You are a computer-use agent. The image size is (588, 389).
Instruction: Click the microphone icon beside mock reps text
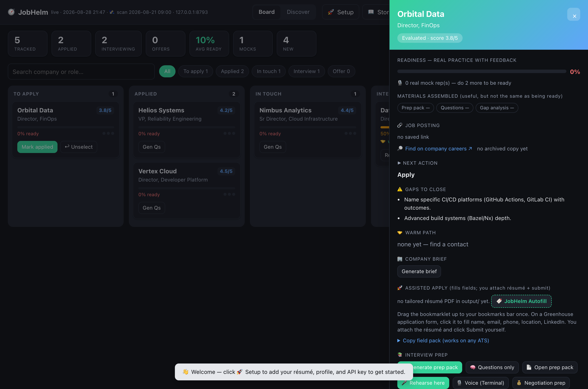pos(400,83)
